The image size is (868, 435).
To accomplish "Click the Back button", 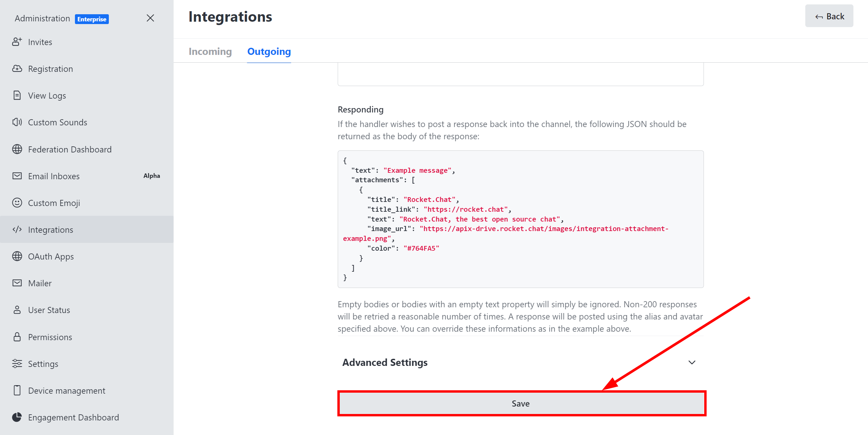I will (828, 17).
